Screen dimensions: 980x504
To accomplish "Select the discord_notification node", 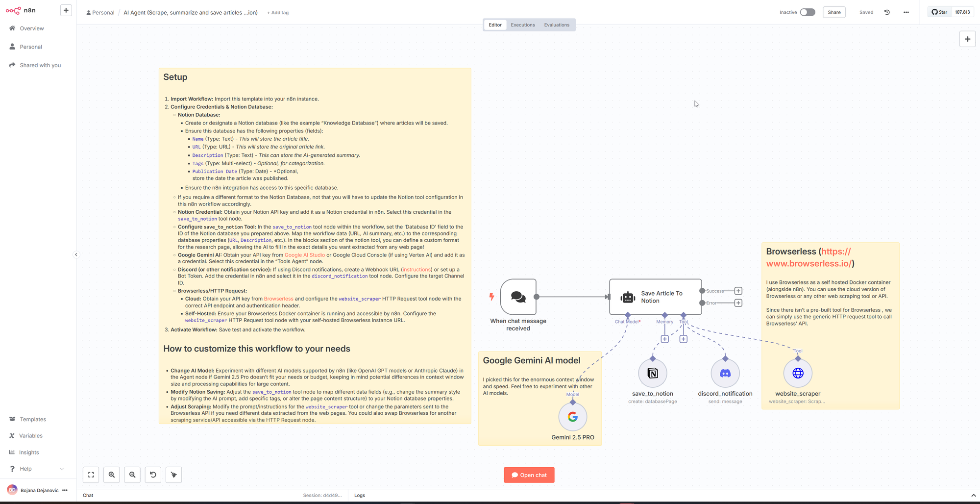I will pos(725,373).
